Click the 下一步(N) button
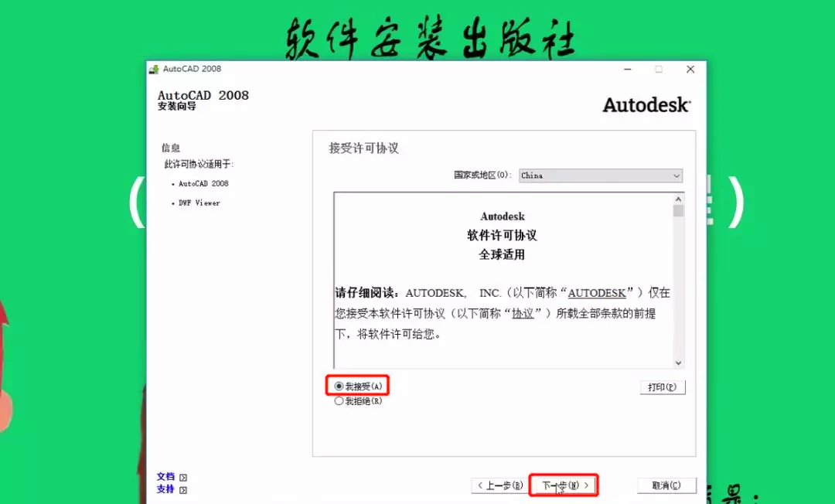This screenshot has height=504, width=835. pos(564,485)
